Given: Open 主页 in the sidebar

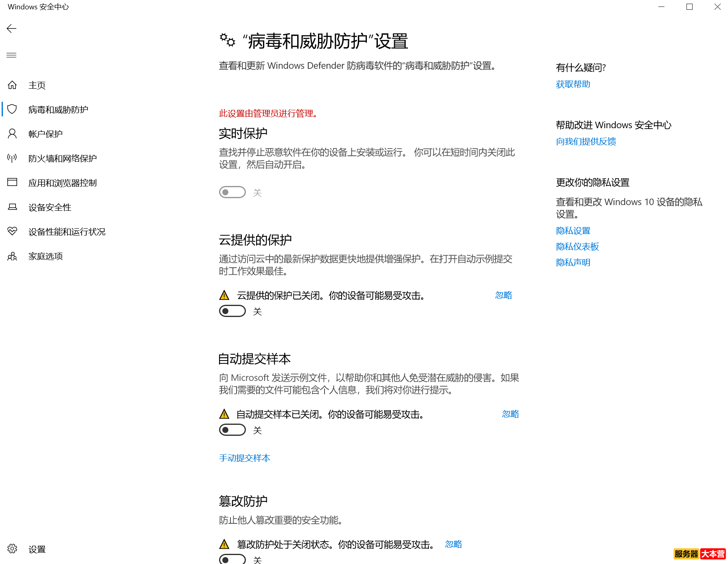Looking at the screenshot, I should [37, 85].
